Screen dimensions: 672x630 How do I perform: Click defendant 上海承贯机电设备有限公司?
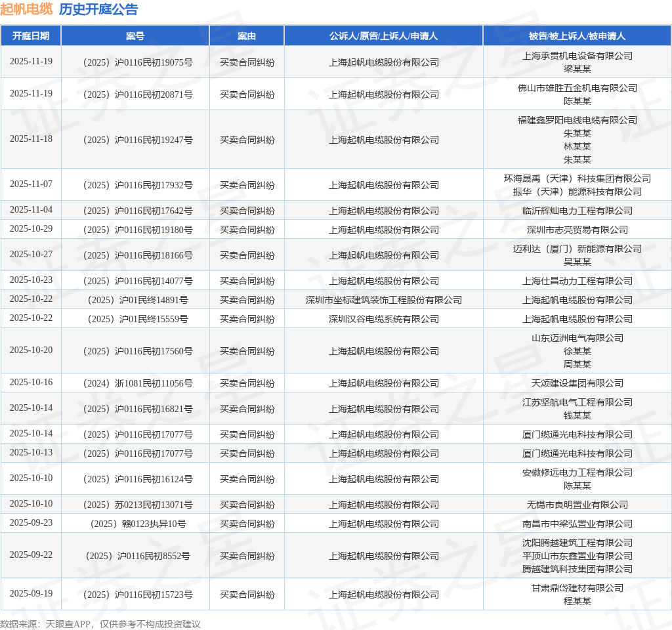tap(577, 56)
